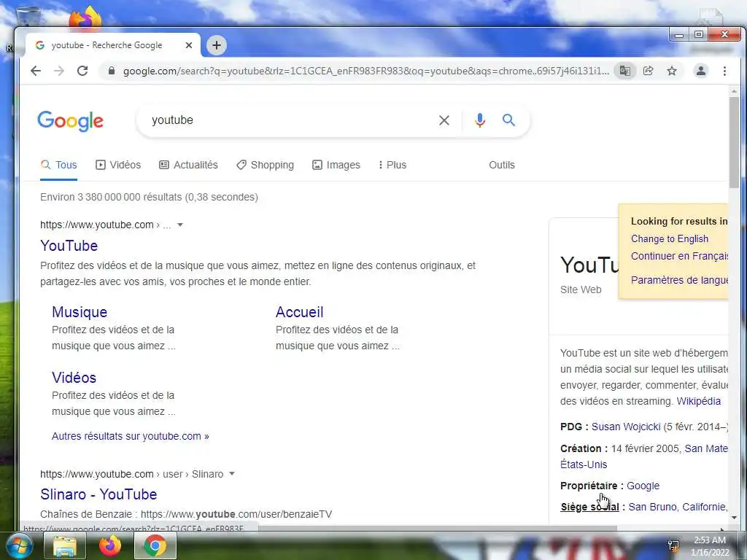View site security padlock info
Image resolution: width=747 pixels, height=560 pixels.
pos(112,71)
